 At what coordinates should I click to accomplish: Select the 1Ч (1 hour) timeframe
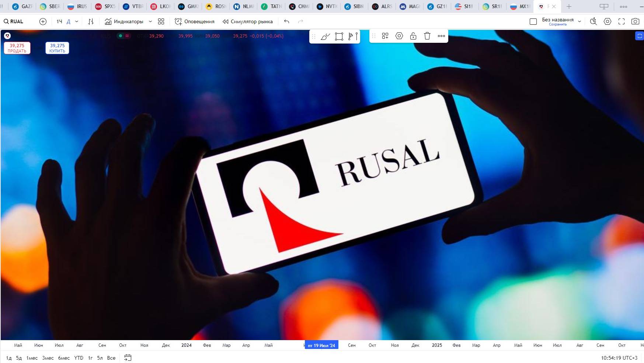[59, 21]
